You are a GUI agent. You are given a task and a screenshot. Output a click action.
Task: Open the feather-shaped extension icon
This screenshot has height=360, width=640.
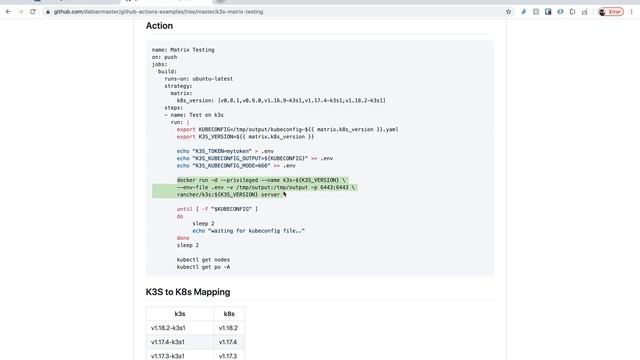[523, 12]
